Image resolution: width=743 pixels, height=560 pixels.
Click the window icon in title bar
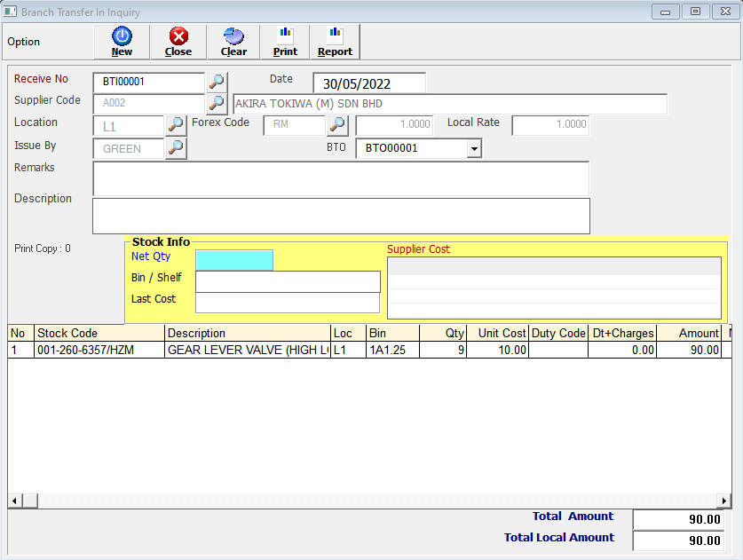click(x=10, y=12)
